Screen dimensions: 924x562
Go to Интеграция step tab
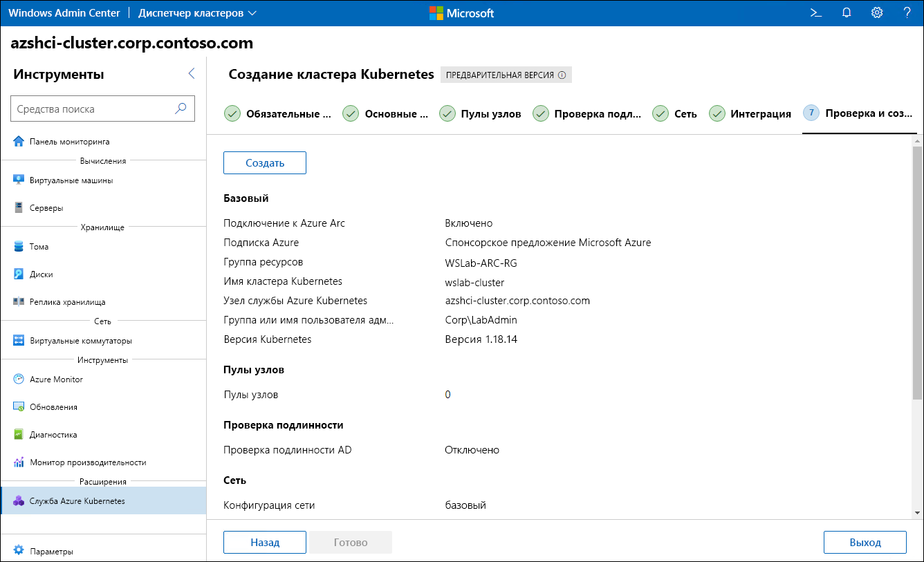750,114
